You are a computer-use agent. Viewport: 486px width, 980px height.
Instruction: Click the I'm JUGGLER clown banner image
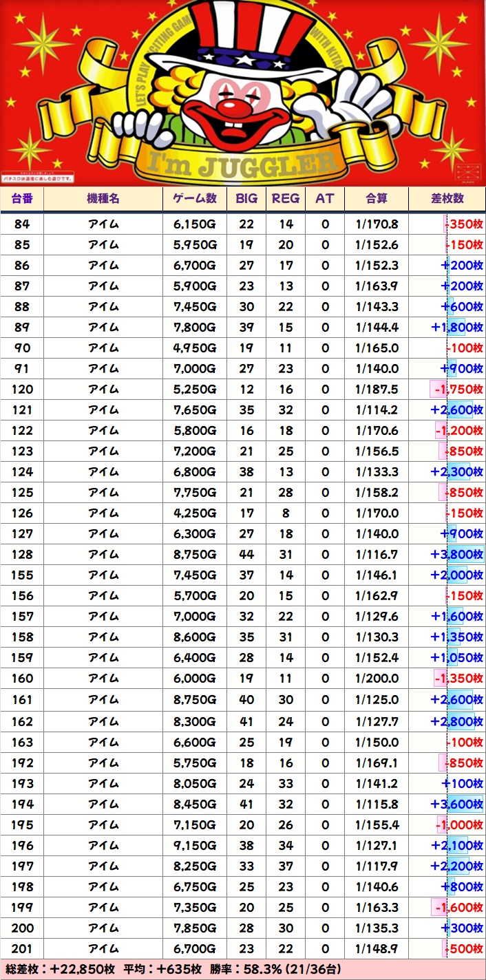coord(243,93)
